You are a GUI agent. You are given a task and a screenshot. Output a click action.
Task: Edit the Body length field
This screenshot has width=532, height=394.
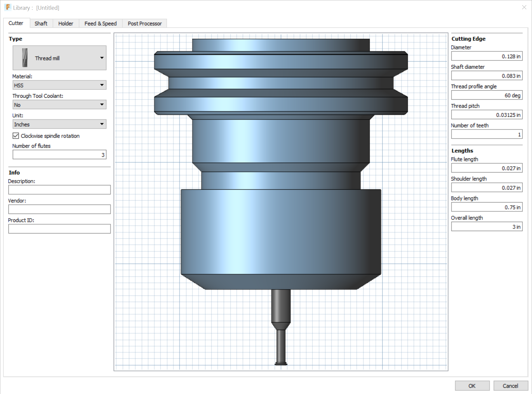point(487,207)
